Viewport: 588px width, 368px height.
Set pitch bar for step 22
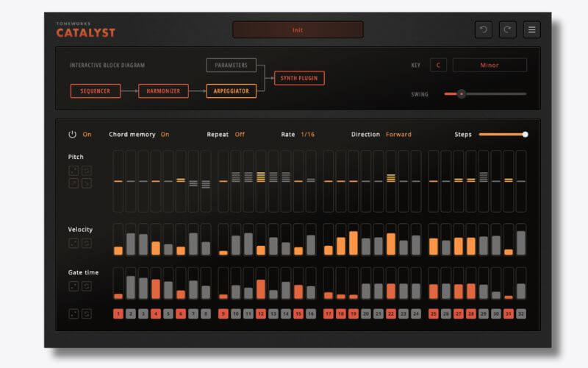click(x=391, y=181)
